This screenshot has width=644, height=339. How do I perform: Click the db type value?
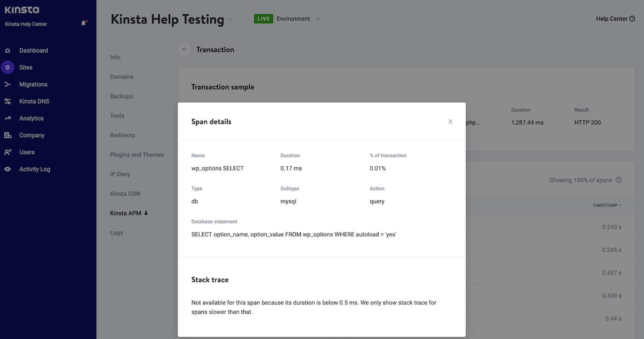tap(195, 201)
